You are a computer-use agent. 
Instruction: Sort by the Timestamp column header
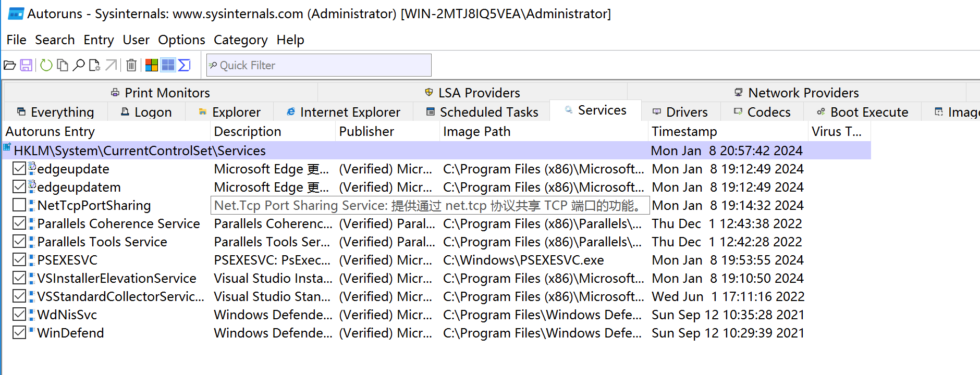pyautogui.click(x=684, y=132)
